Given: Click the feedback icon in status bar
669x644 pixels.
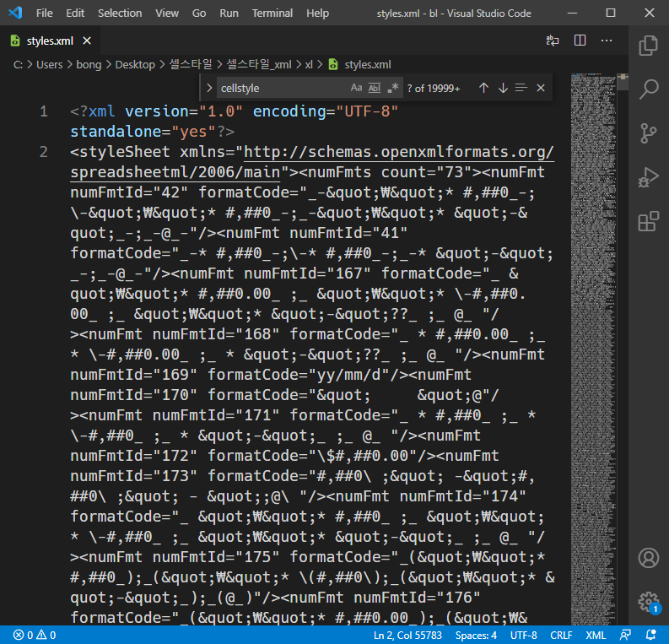Looking at the screenshot, I should [625, 635].
